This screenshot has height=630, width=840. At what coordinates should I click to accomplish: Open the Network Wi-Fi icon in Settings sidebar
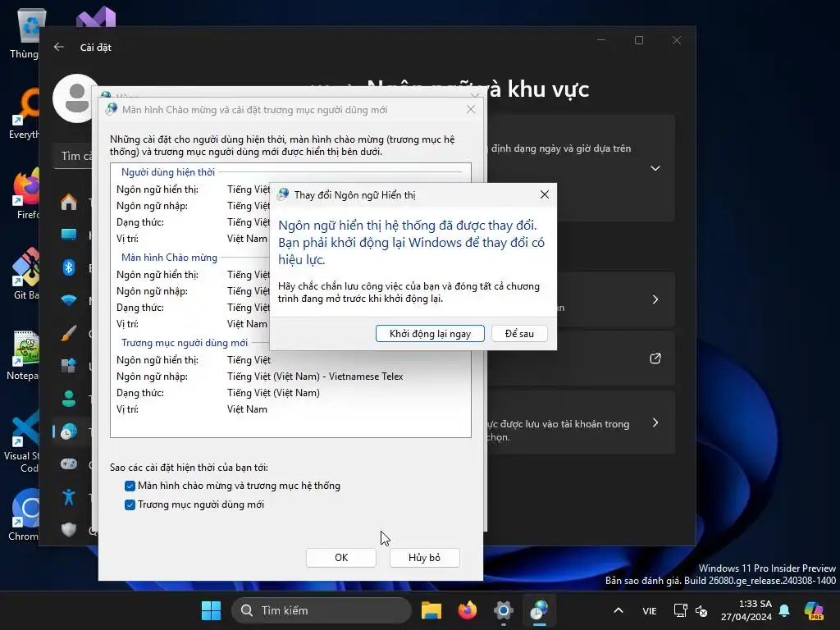click(69, 300)
